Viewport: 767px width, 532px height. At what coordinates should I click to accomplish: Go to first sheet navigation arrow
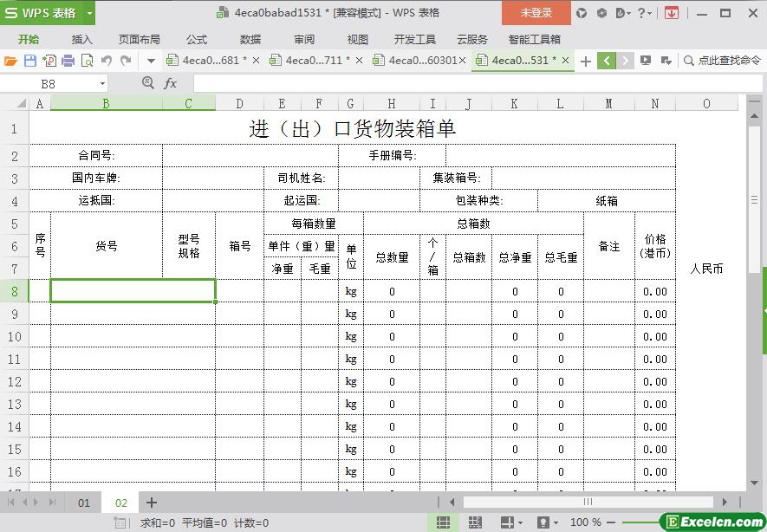point(10,503)
